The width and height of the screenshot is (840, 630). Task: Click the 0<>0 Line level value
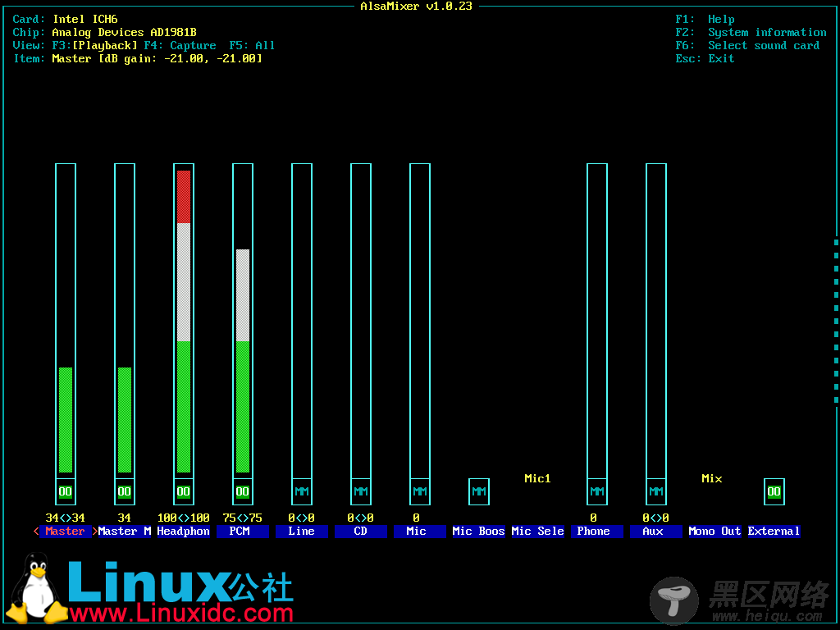pyautogui.click(x=302, y=518)
